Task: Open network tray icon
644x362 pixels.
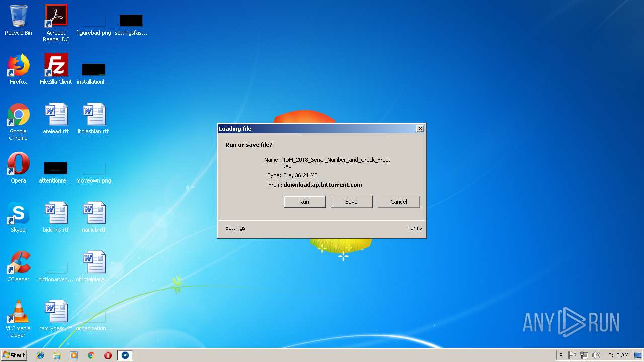Action: point(584,355)
